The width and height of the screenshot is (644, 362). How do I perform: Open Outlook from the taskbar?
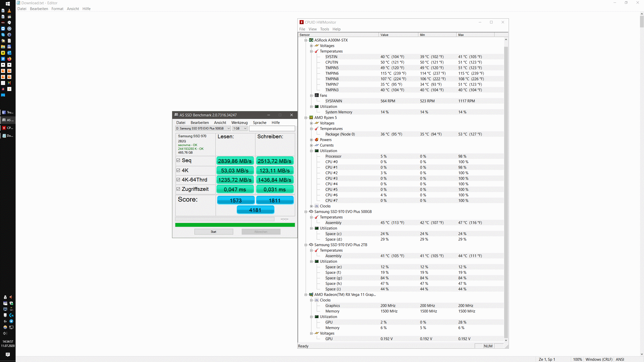pos(9,53)
